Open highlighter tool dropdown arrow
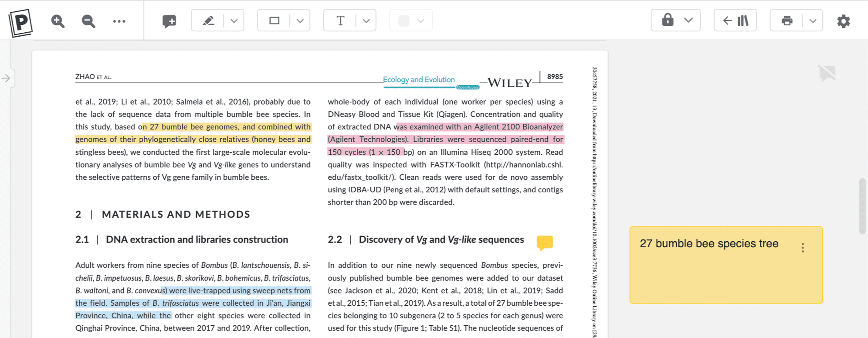868x338 pixels. coord(234,21)
